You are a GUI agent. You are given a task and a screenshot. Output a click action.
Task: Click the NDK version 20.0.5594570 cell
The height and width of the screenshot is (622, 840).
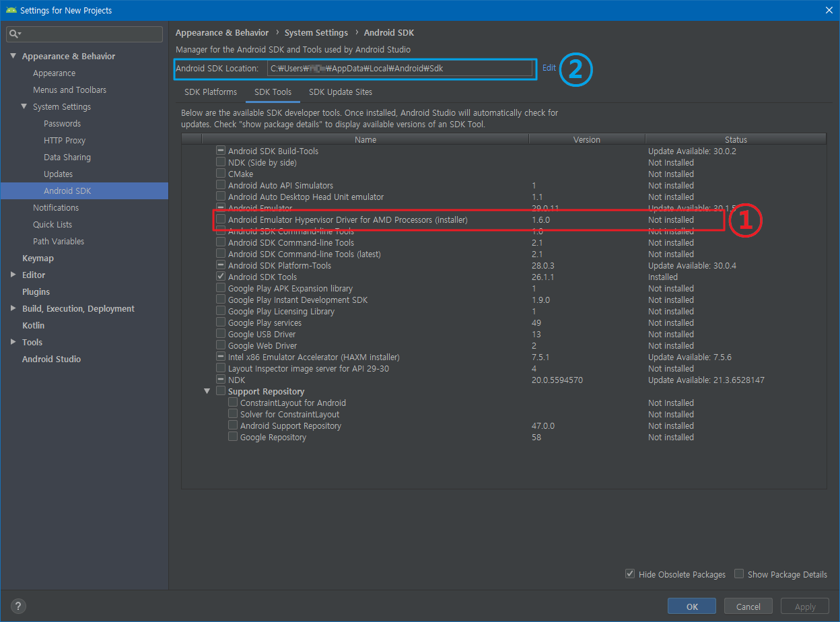[557, 380]
